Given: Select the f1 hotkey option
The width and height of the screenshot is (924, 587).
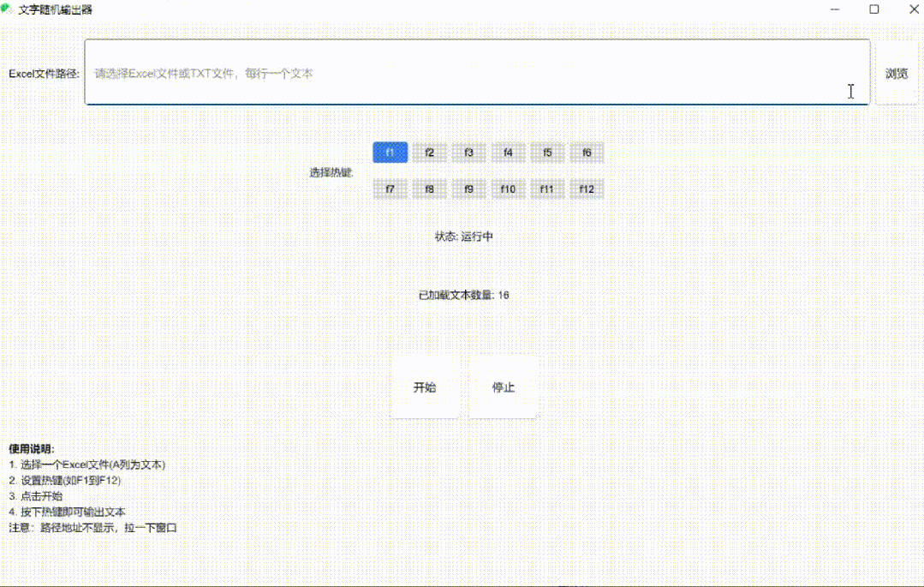Looking at the screenshot, I should [390, 153].
